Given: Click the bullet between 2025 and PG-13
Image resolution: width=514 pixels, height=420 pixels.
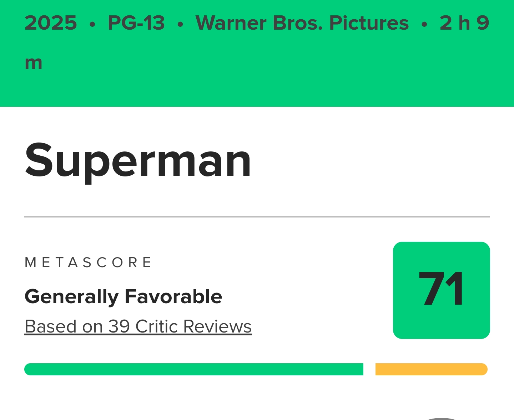Looking at the screenshot, I should coord(92,24).
